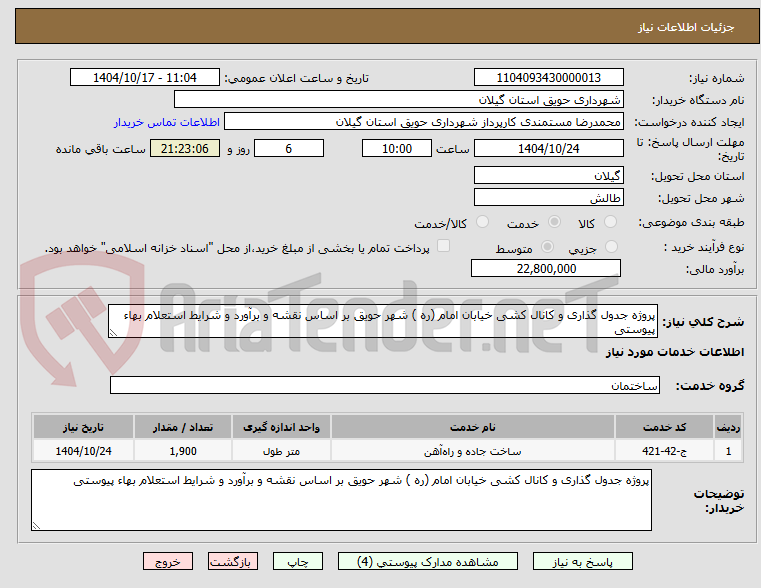Click the description textarea resize handle

click(113, 333)
